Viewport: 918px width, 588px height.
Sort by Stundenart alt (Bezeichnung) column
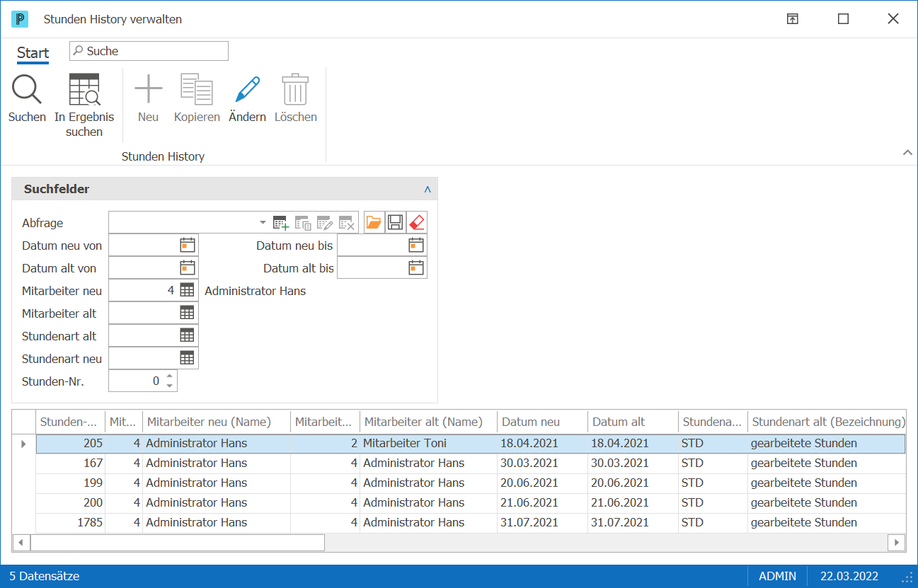tap(827, 422)
